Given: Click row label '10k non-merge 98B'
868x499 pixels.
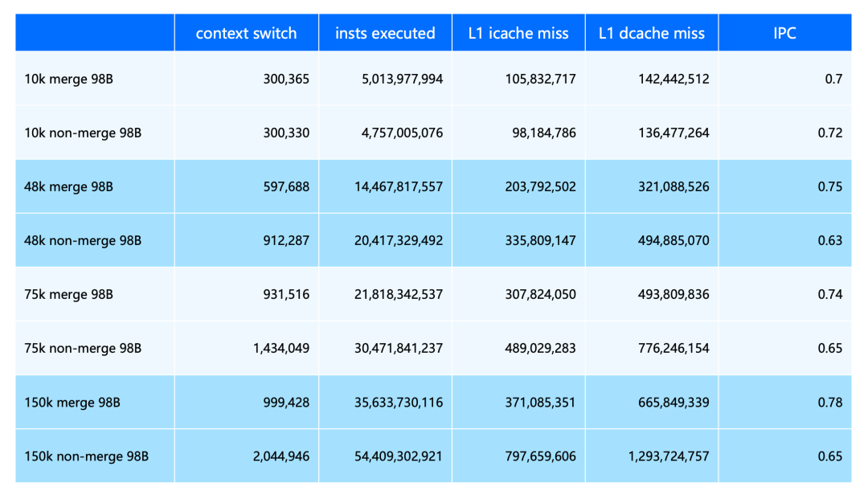Looking at the screenshot, I should pyautogui.click(x=83, y=133).
